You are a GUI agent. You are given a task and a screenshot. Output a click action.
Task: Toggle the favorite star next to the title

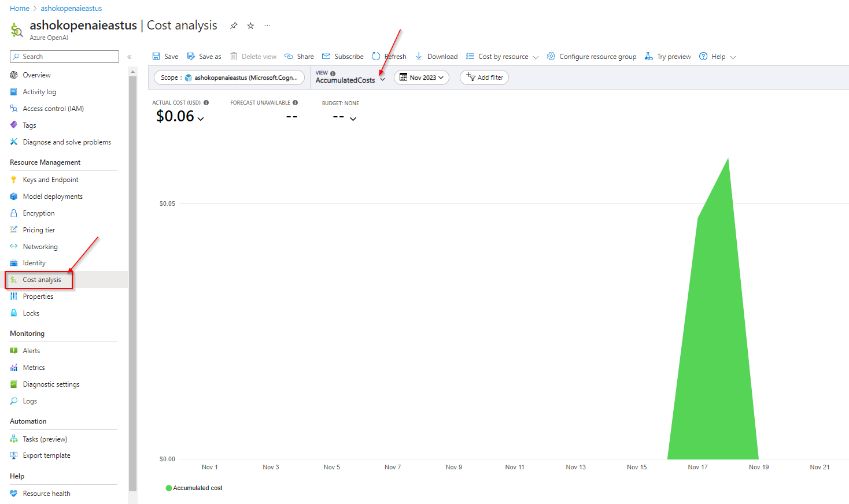coord(250,25)
